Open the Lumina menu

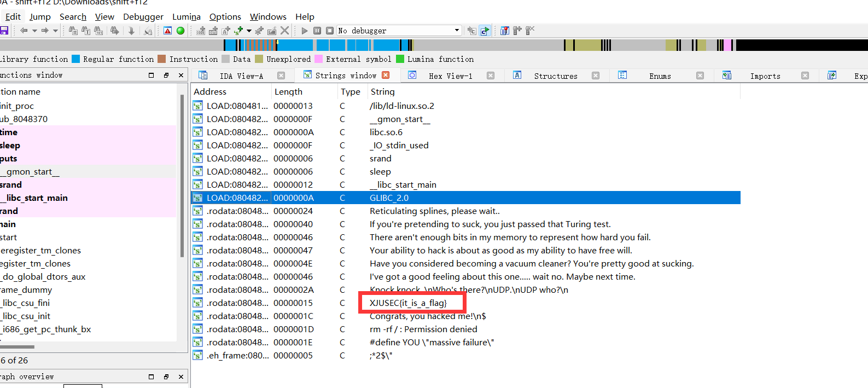[186, 17]
